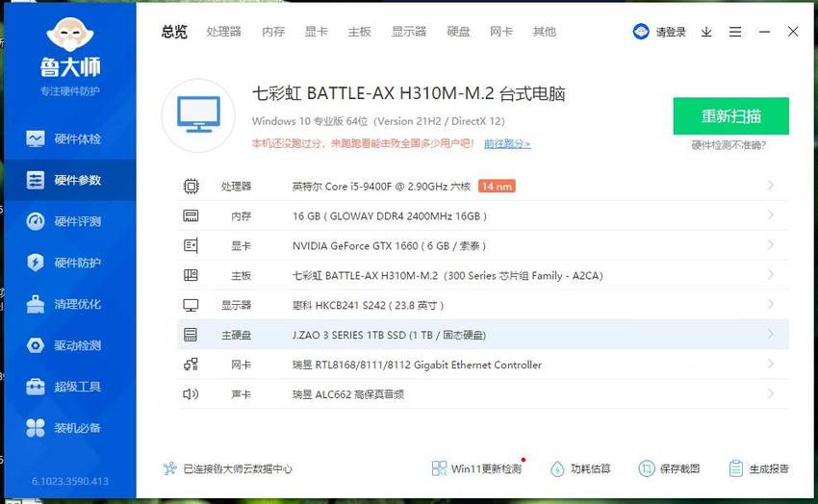Expand the 显示器 HKCB241 row chevron

[x=771, y=304]
